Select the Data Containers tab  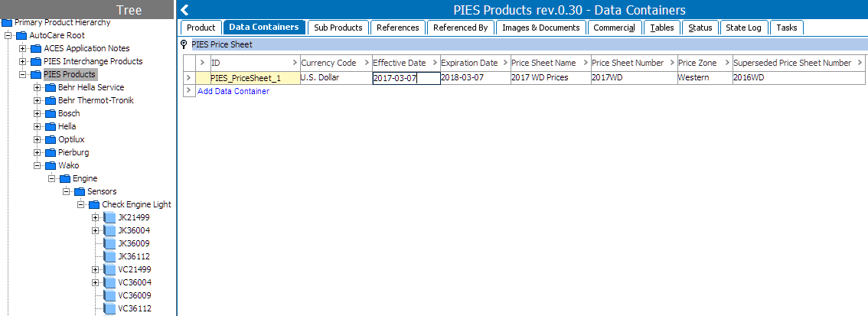264,27
